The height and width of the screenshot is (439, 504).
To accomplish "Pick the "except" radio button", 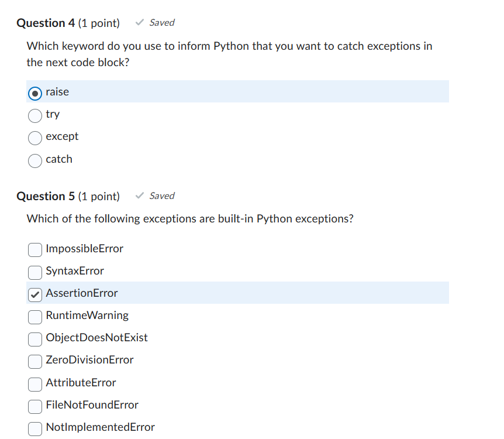I will pyautogui.click(x=34, y=138).
